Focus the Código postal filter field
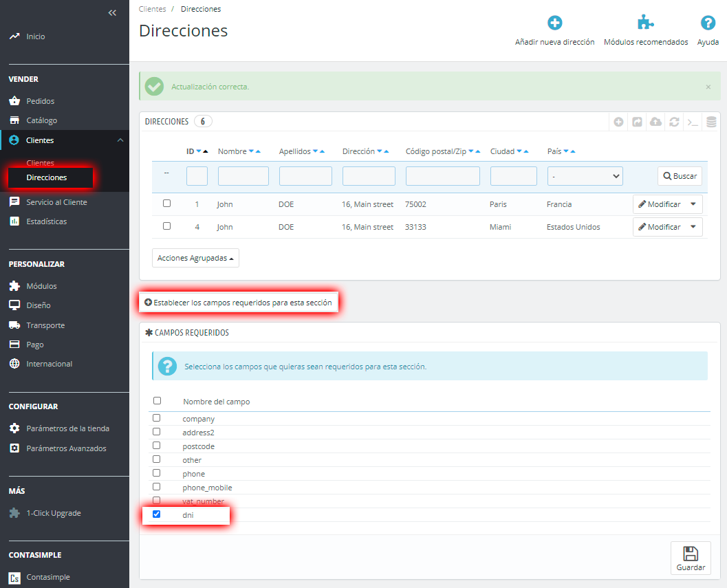 click(x=443, y=176)
